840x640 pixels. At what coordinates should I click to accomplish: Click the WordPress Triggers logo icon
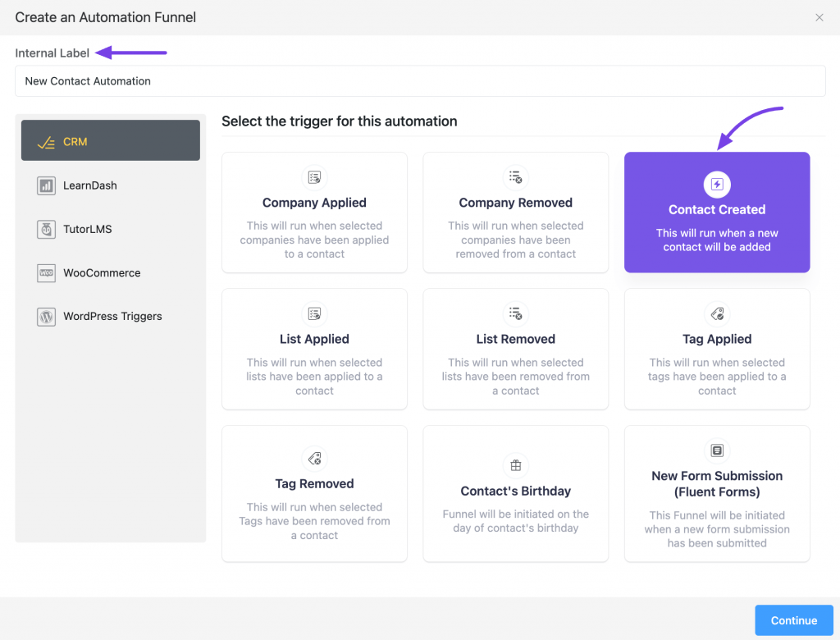[45, 316]
